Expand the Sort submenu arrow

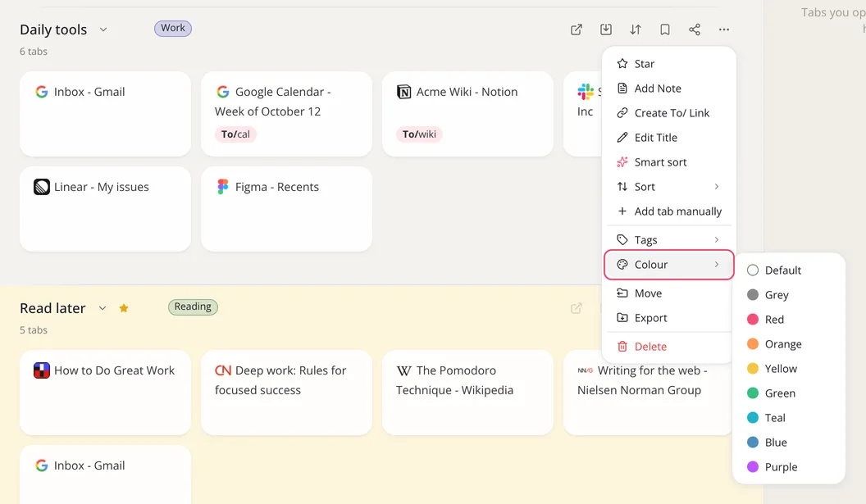(716, 187)
